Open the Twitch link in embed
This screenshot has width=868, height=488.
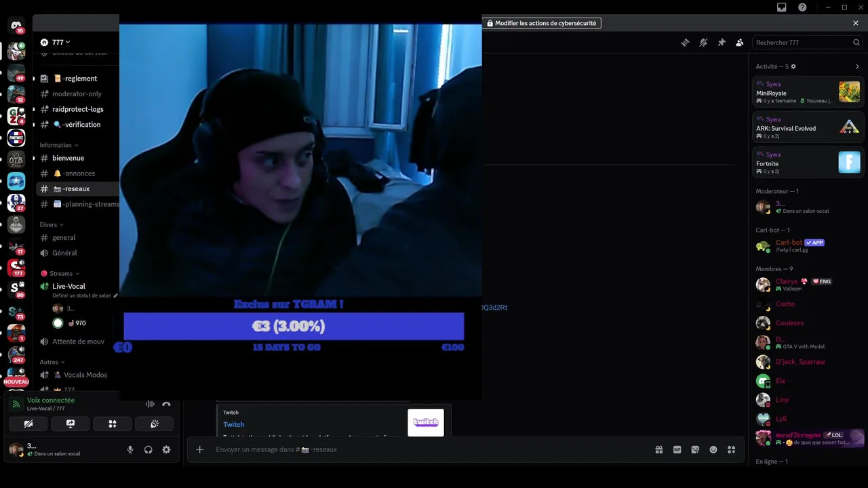click(x=234, y=424)
